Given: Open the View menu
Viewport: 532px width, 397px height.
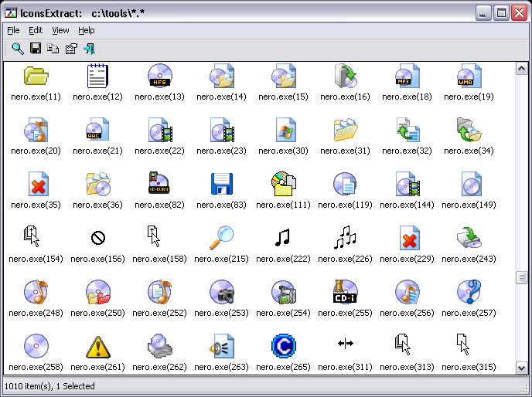Looking at the screenshot, I should [60, 31].
